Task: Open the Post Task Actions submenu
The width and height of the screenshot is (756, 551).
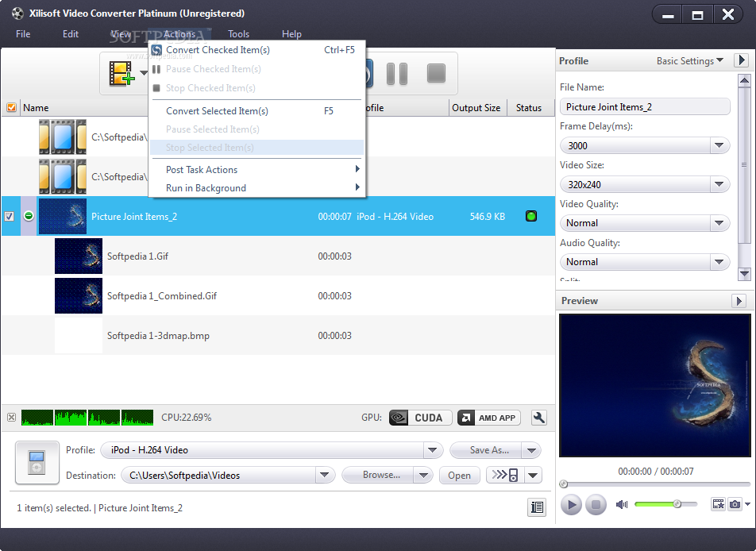Action: point(257,170)
